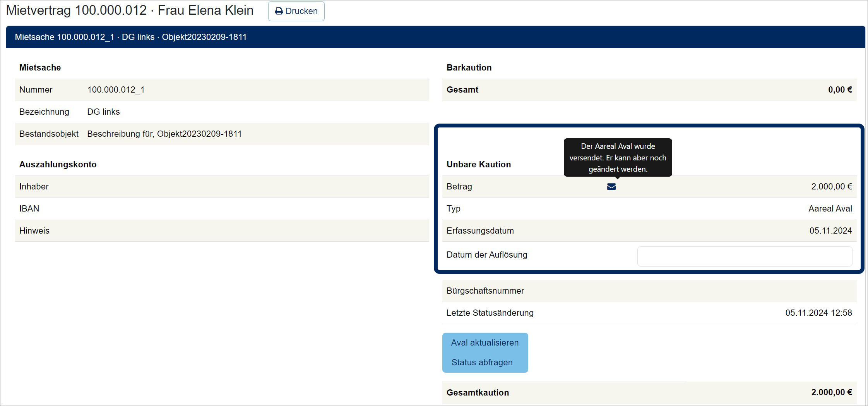
Task: Click the printer icon in Drucken button
Action: tap(279, 11)
